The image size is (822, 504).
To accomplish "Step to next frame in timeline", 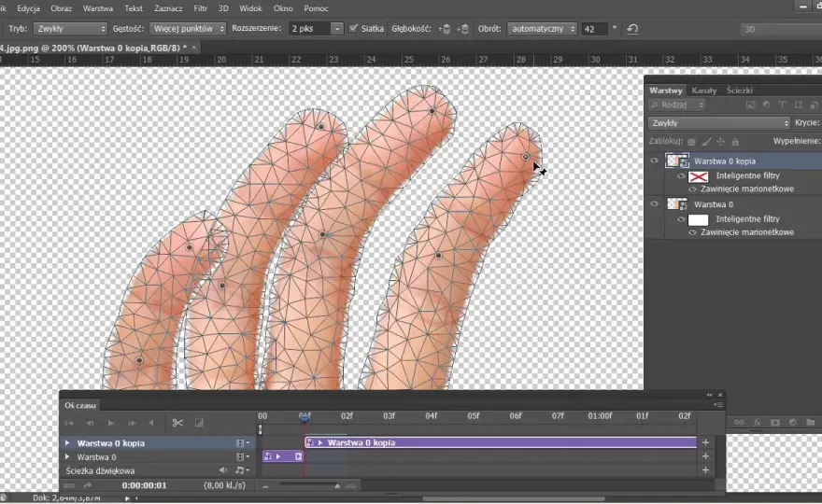I will [132, 423].
